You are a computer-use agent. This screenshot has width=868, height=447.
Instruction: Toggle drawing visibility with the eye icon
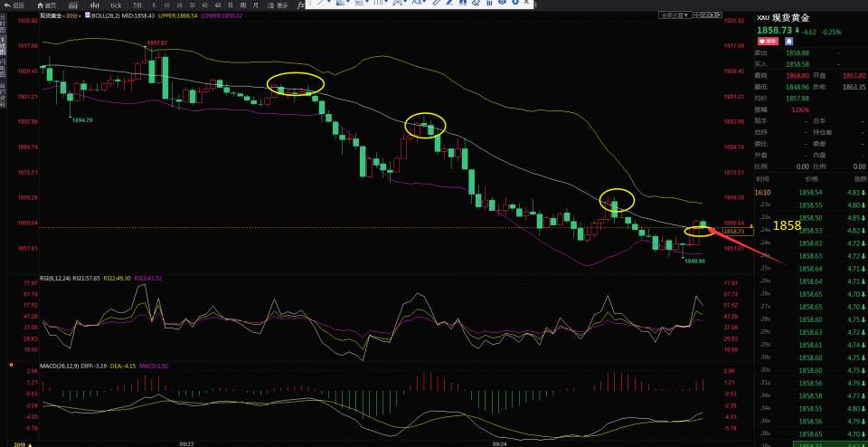(x=502, y=2)
